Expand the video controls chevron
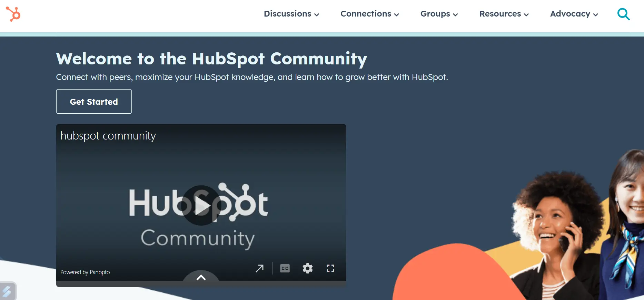Screen dimensions: 644x300 201,277
